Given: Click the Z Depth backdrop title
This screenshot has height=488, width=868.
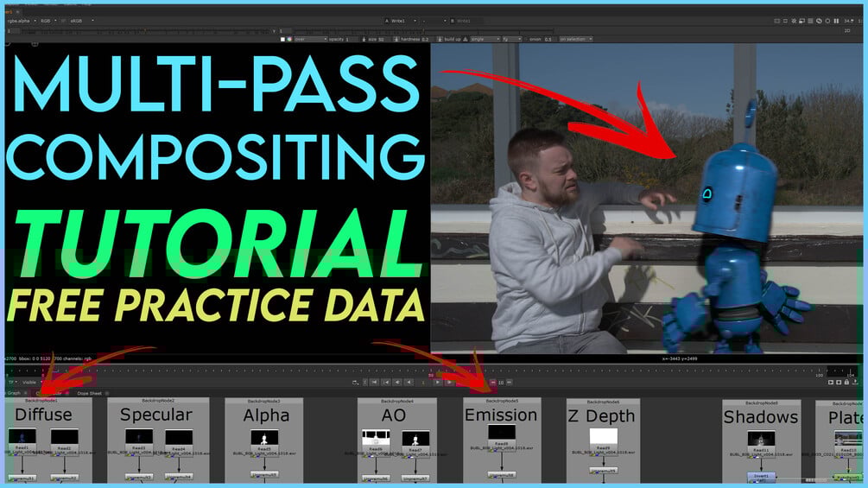Looking at the screenshot, I should coord(602,416).
